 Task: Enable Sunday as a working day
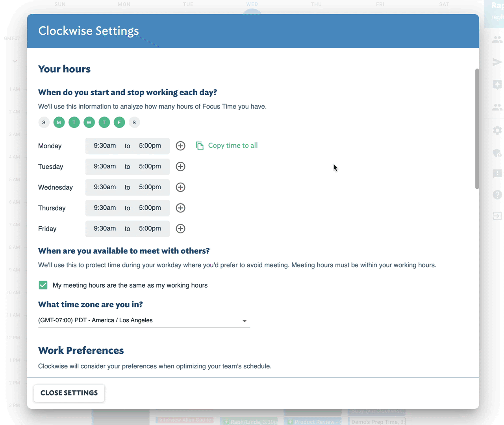(44, 122)
